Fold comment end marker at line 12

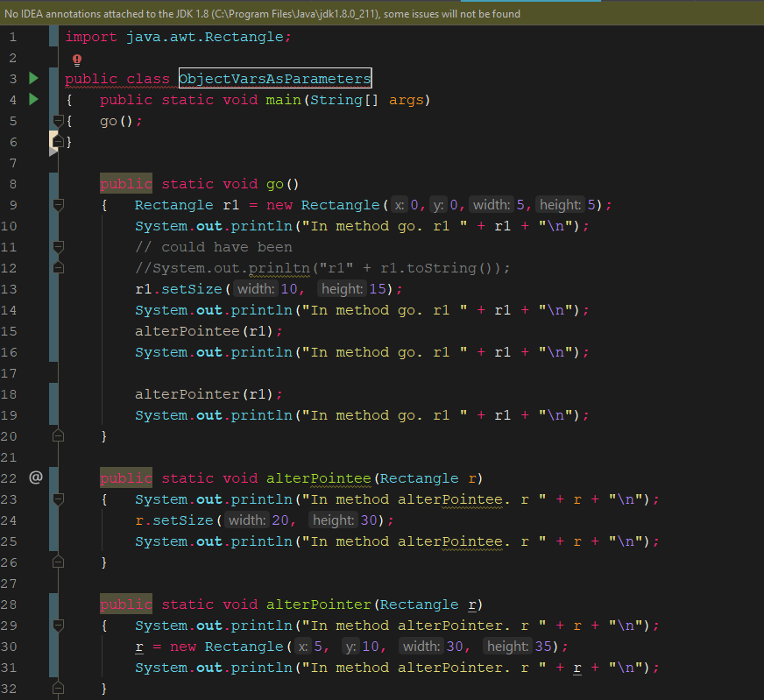coord(58,267)
